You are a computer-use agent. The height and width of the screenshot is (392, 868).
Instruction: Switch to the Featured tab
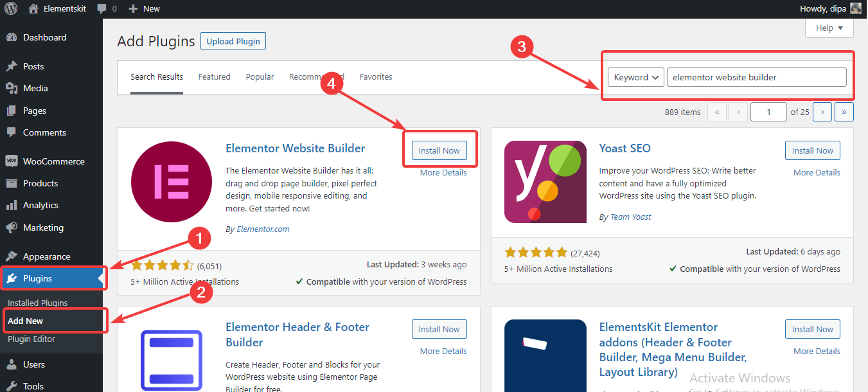click(x=214, y=76)
